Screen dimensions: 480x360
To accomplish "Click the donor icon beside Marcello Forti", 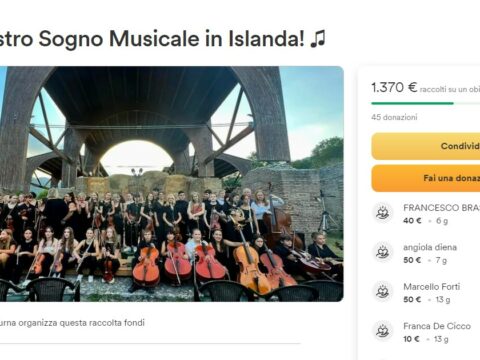I will coord(382,291).
